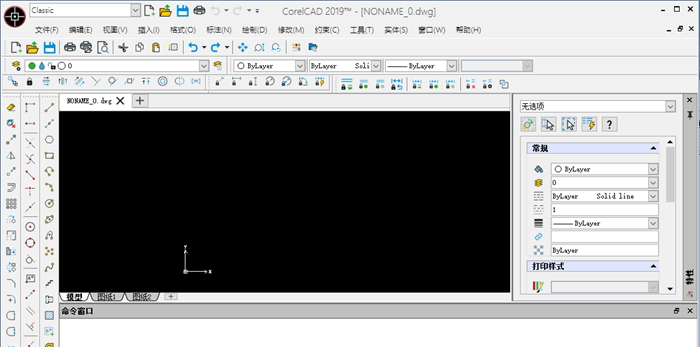Select the Center snap circle icon

coord(30,227)
